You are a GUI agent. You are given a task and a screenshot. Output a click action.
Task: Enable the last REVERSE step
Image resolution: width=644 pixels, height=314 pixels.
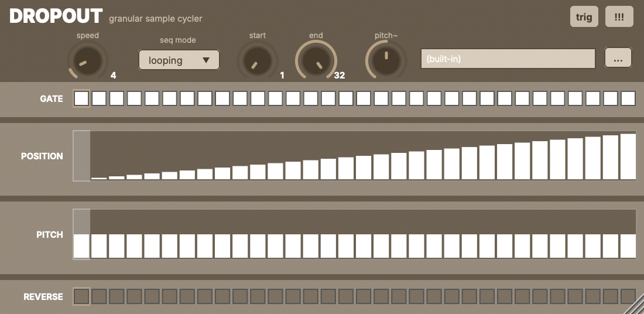(x=628, y=296)
